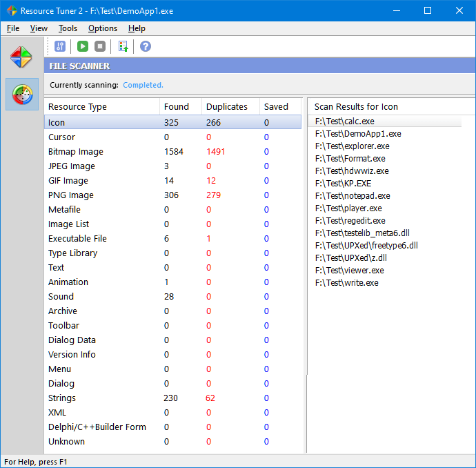Select the Strings row

point(172,398)
